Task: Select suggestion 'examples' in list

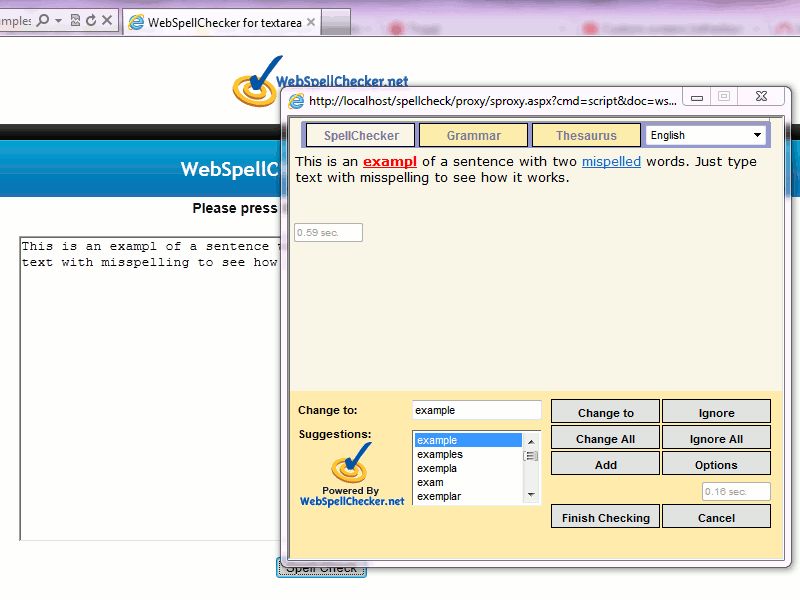Action: (x=468, y=454)
